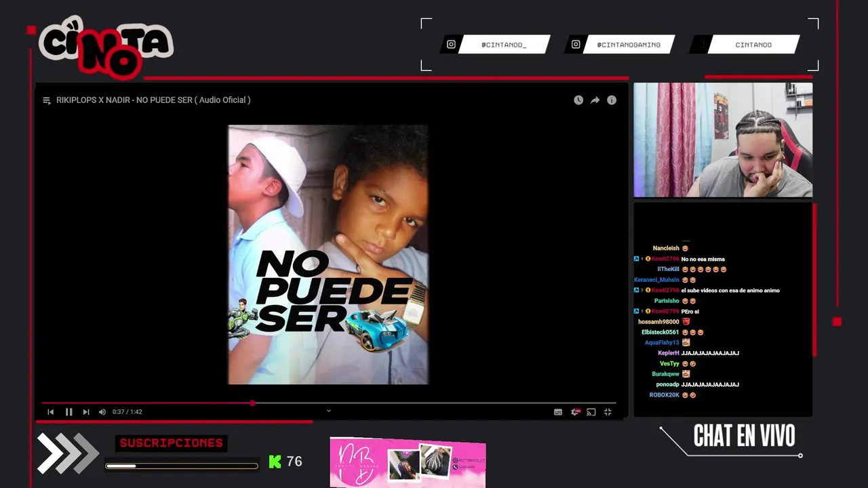The image size is (868, 488).
Task: Click the green Kick K icon
Action: [275, 462]
